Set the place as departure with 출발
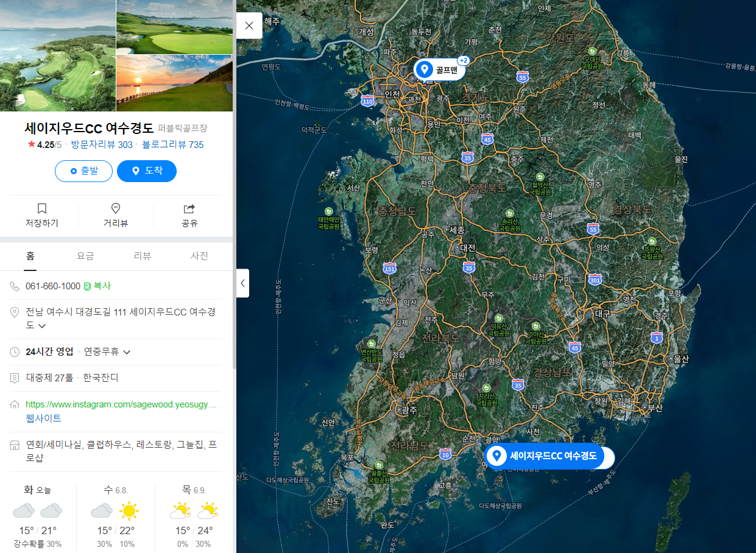Screen dimensions: 756x553 click(83, 171)
